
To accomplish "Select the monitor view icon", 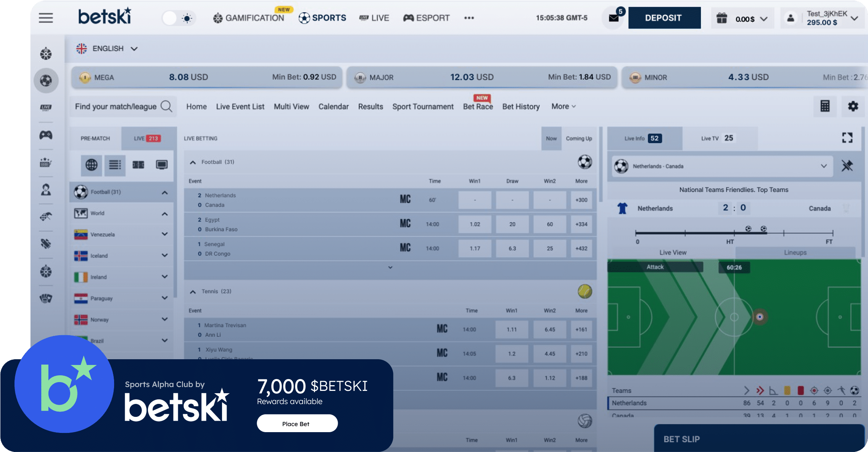I will 162,165.
